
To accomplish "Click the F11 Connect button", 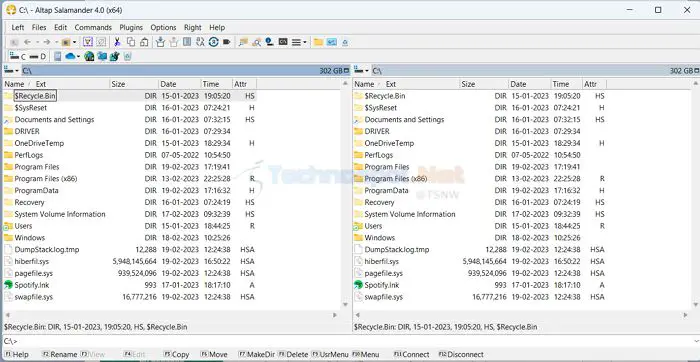I will tap(412, 354).
